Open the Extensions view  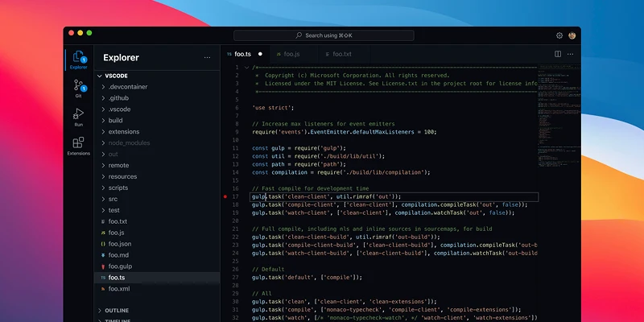[78, 147]
